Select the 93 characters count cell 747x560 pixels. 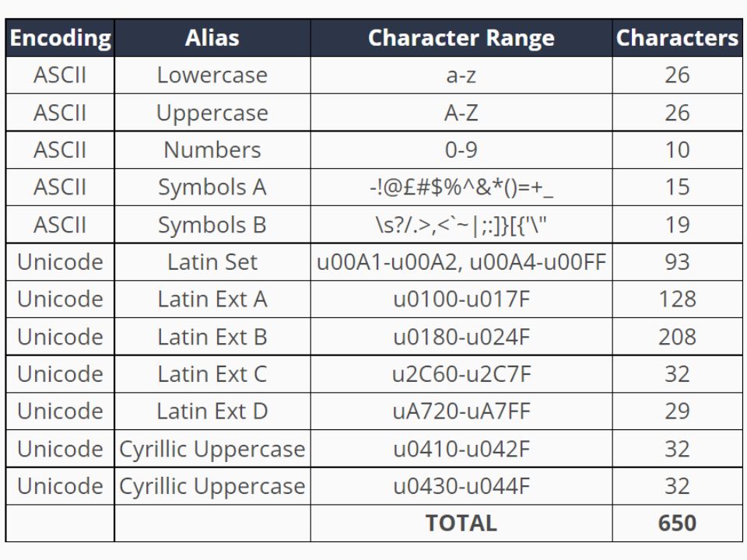coord(677,262)
